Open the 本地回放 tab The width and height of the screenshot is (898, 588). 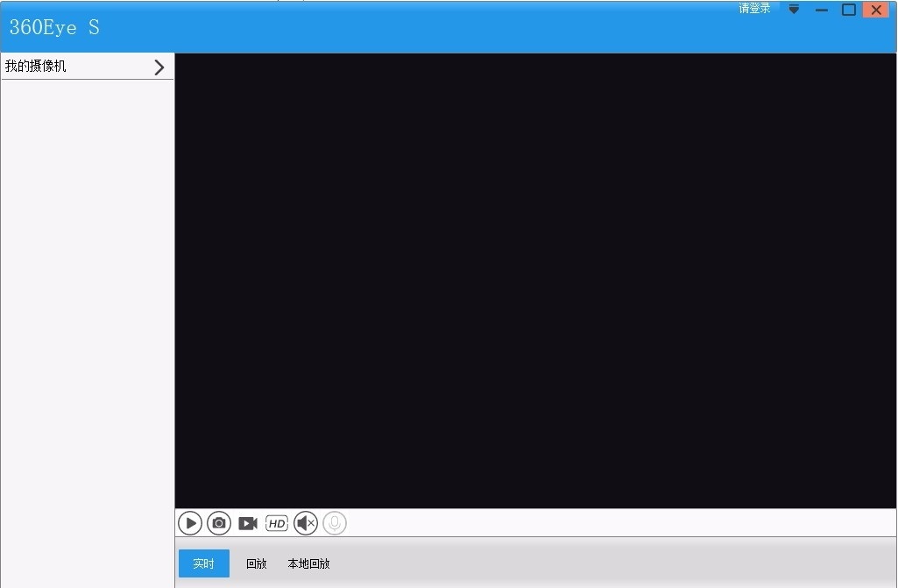[308, 563]
